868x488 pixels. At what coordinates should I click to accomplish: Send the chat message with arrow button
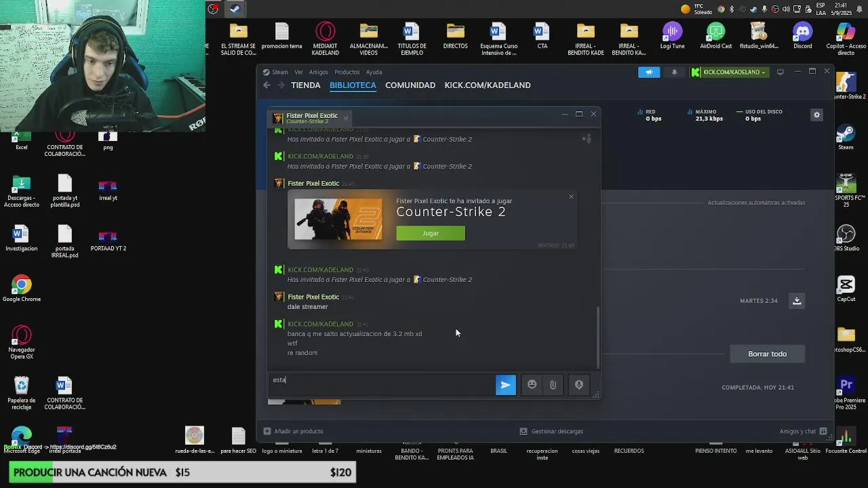click(505, 385)
